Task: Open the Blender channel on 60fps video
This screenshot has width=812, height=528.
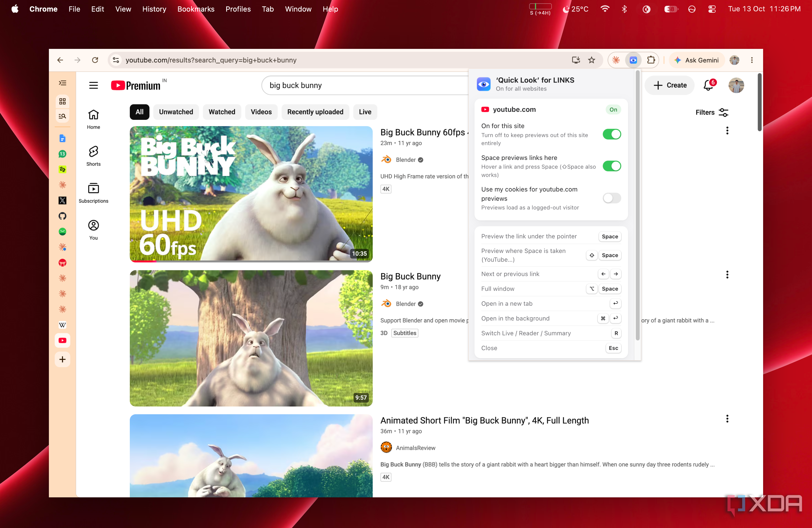Action: tap(405, 160)
